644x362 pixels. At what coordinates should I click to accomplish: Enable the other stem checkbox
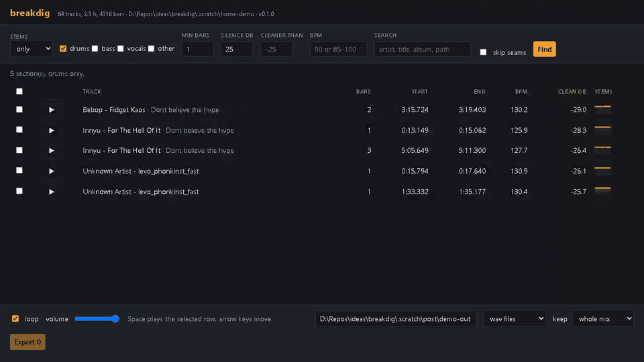(x=151, y=48)
